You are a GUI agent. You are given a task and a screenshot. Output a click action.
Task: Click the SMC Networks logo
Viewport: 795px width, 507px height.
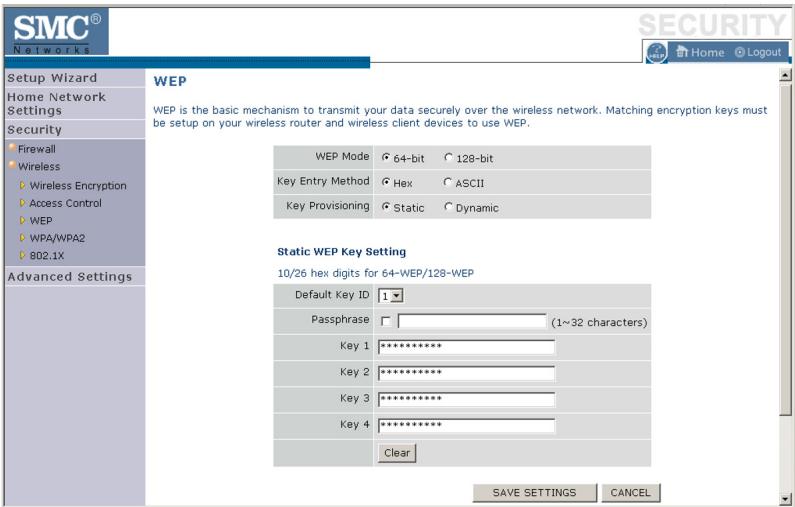coord(56,31)
